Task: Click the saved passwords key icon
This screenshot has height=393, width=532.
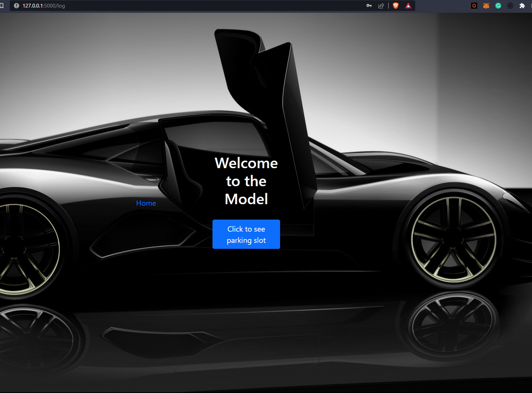Action: click(x=369, y=6)
